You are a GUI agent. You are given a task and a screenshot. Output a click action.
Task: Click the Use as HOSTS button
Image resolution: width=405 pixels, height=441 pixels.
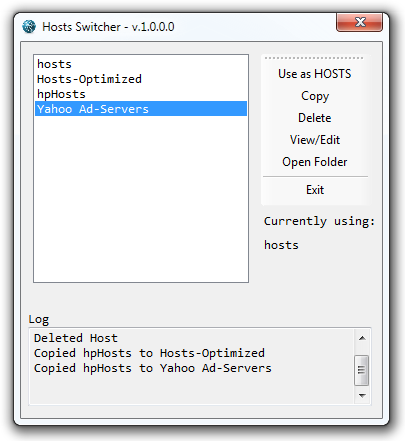click(315, 74)
